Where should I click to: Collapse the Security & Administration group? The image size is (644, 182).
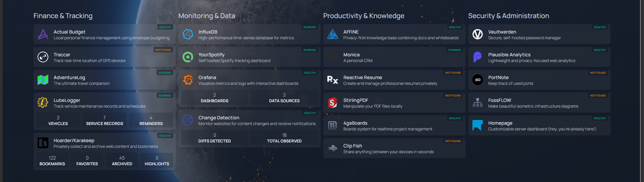pos(509,16)
